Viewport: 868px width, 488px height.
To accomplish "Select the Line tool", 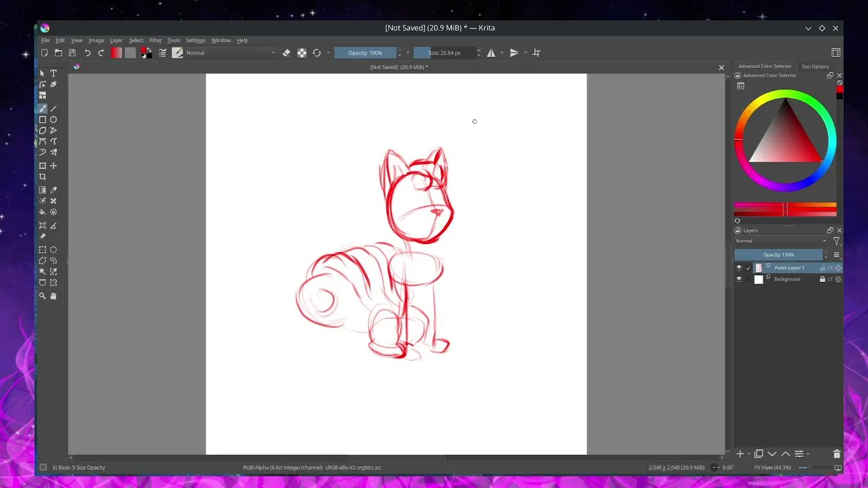I will click(x=54, y=108).
